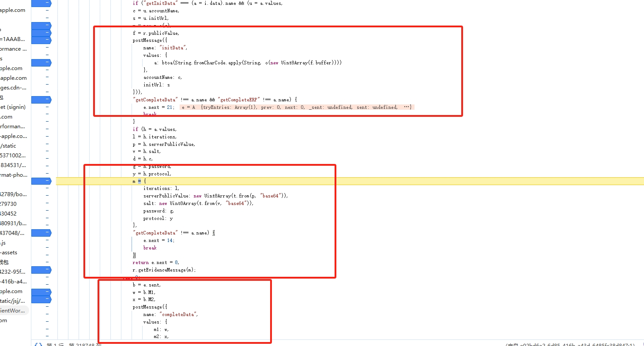Add a breakpoint in gutter at e.next = 14
Viewport: 644px width, 346px height.
pyautogui.click(x=47, y=240)
